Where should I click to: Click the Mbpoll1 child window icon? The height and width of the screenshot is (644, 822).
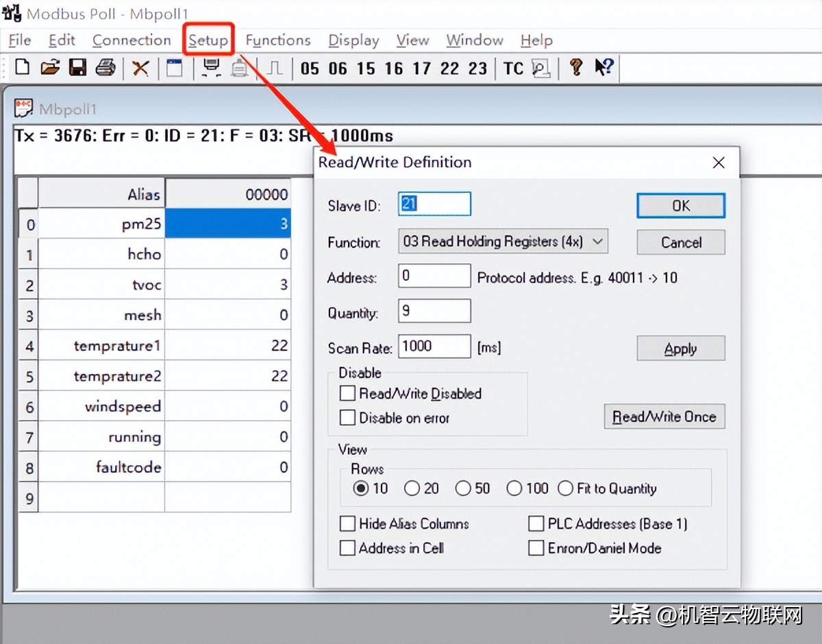[24, 108]
